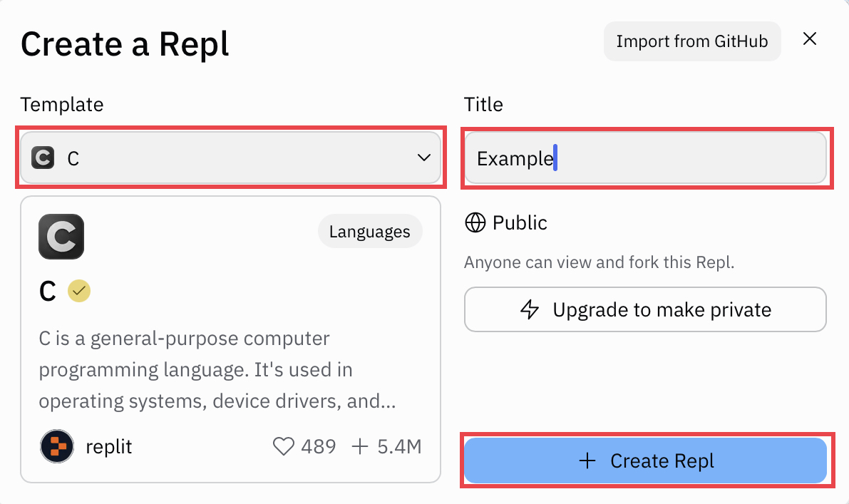The height and width of the screenshot is (504, 849).
Task: Click the Create Repl button label
Action: point(662,461)
